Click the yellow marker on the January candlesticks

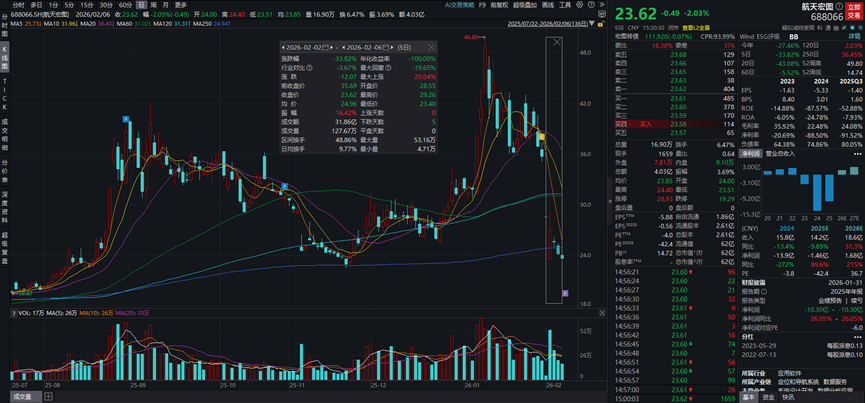(541, 135)
